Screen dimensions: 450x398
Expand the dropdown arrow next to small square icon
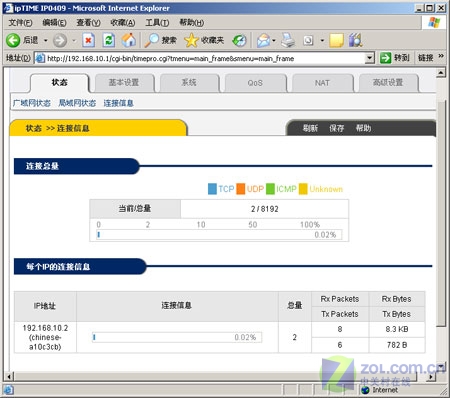point(322,41)
